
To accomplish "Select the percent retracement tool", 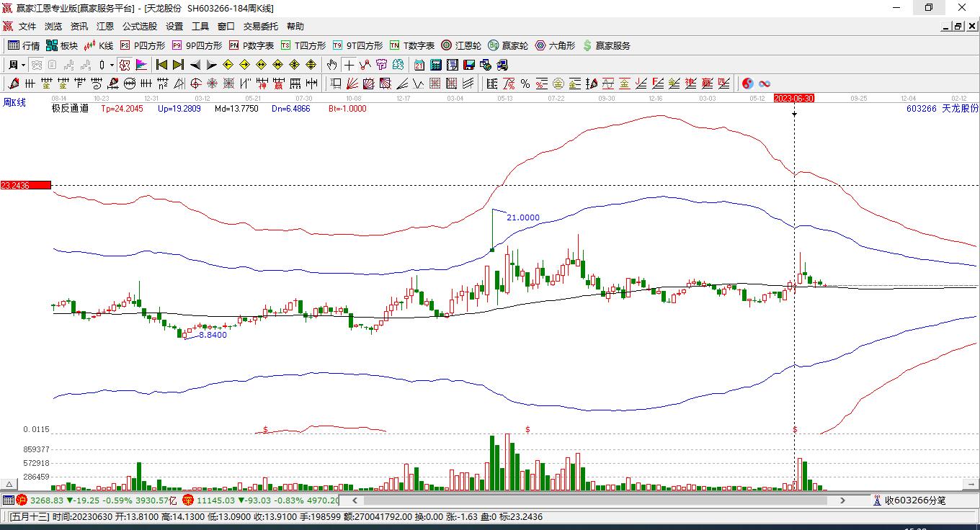I will click(x=525, y=84).
